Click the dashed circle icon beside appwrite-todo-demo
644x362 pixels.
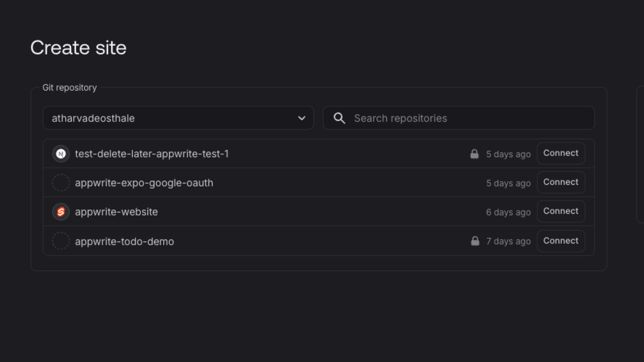pos(60,241)
